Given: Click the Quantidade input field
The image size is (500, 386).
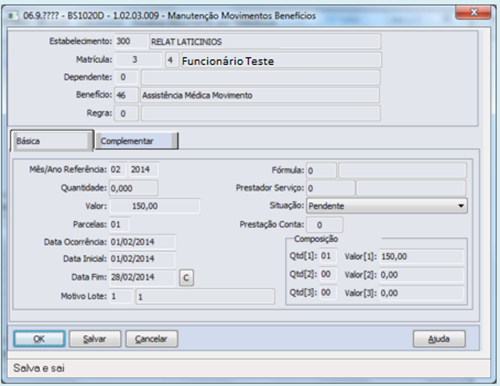Looking at the screenshot, I should (x=134, y=188).
